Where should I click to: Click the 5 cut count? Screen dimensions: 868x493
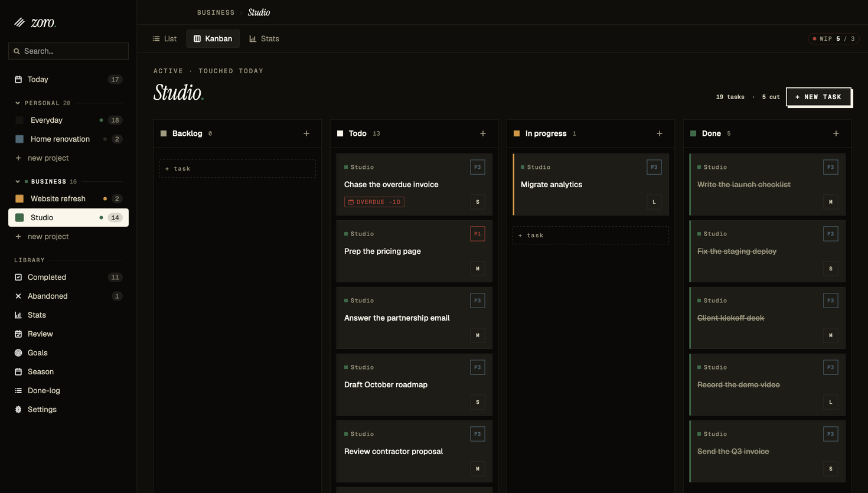(x=771, y=97)
